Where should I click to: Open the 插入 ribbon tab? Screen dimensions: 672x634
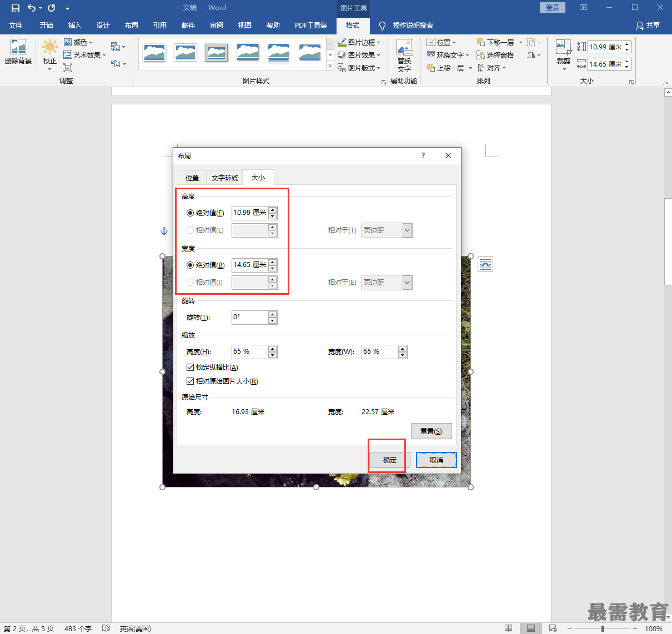click(75, 26)
